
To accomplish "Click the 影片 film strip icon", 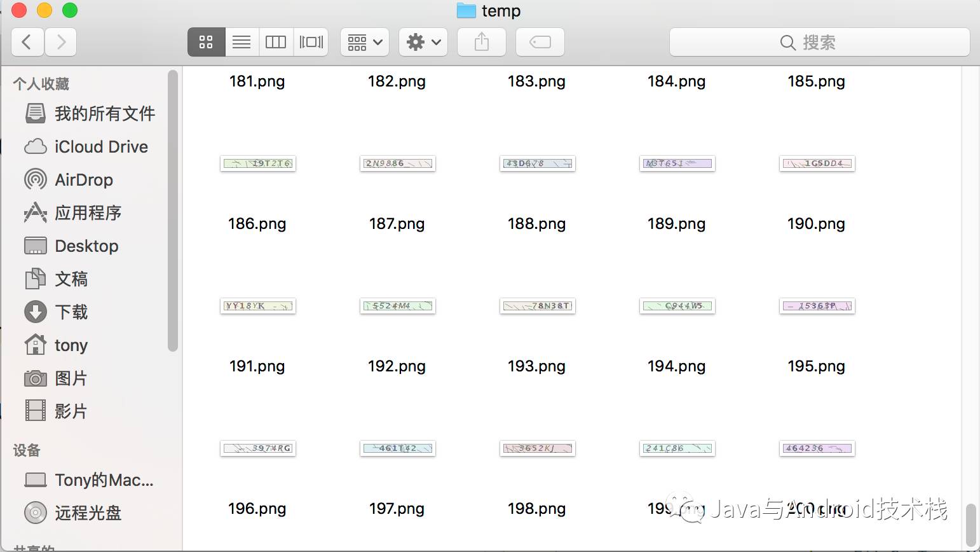I will pos(36,411).
